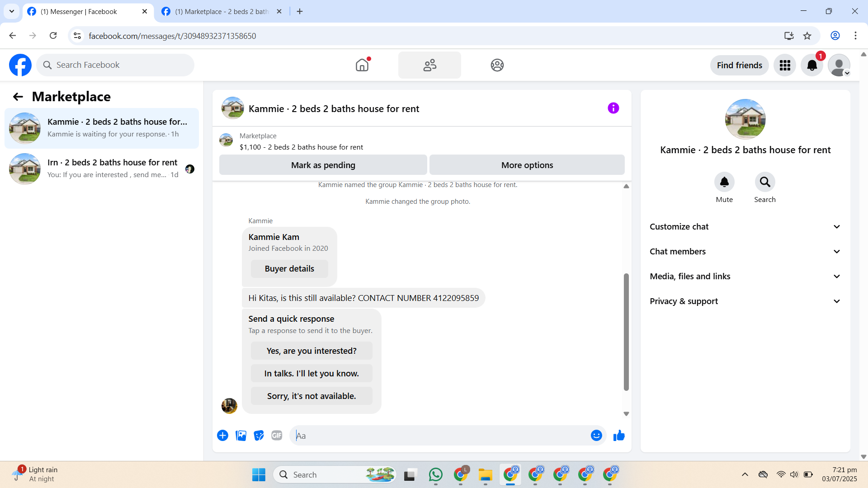
Task: Open the Facebook menu grid icon
Action: [x=784, y=66]
